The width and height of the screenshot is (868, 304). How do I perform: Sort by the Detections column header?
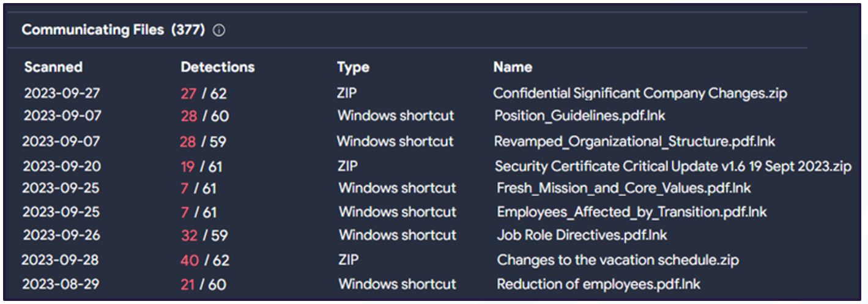pyautogui.click(x=218, y=67)
